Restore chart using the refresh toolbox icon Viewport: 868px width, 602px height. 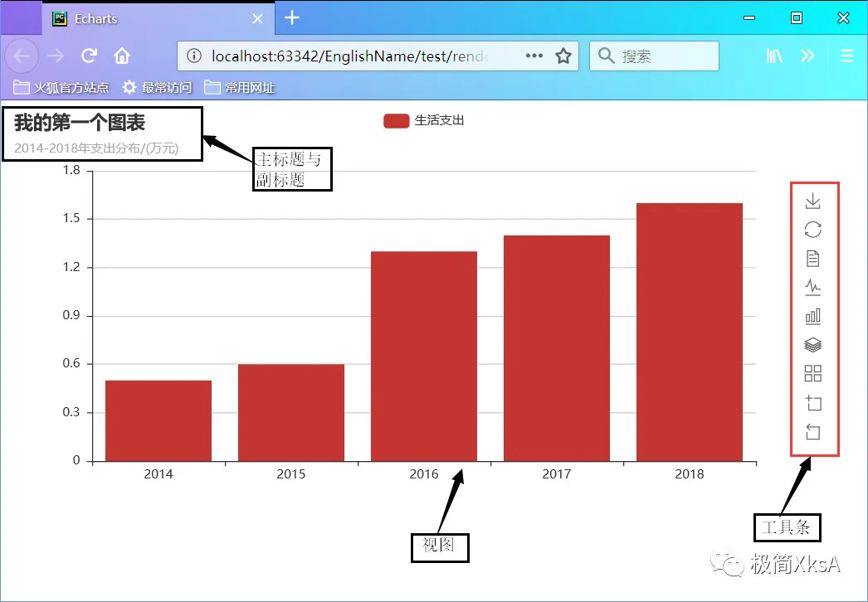(x=812, y=230)
